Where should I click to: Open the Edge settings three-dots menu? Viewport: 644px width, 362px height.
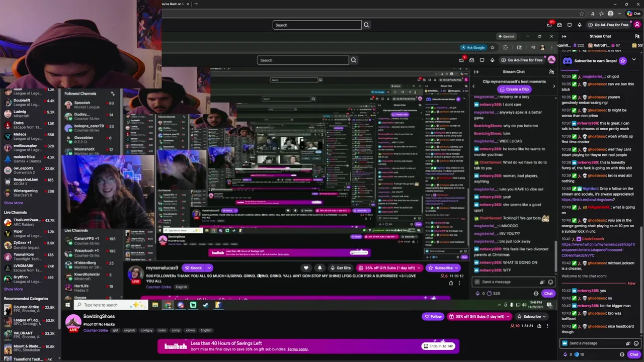(620, 14)
